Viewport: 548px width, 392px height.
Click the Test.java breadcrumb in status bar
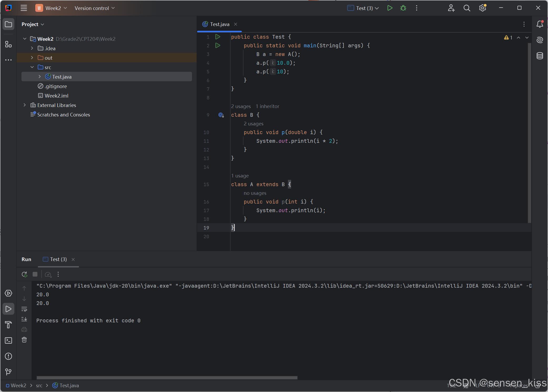click(x=66, y=385)
